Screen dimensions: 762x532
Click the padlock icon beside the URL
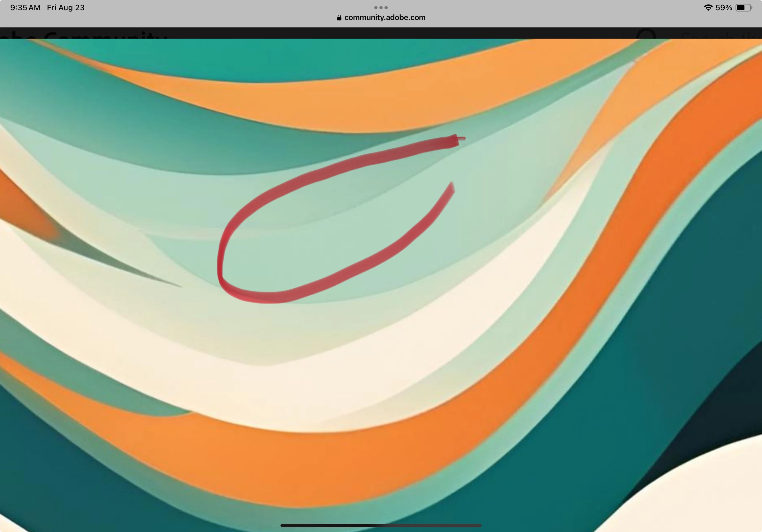tap(339, 18)
